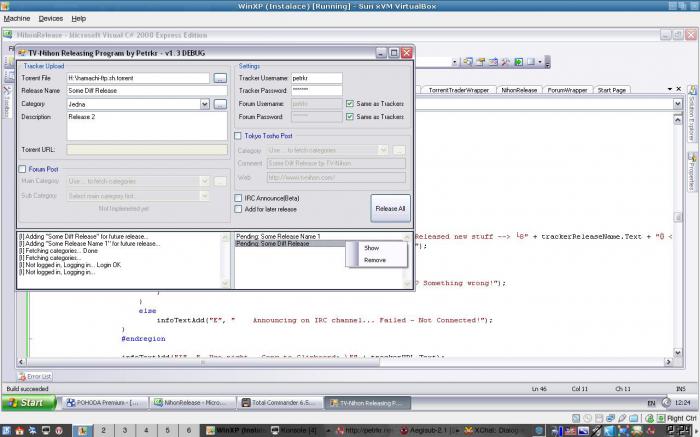Enable the Add for later release checkbox
The width and height of the screenshot is (700, 437).
click(238, 209)
